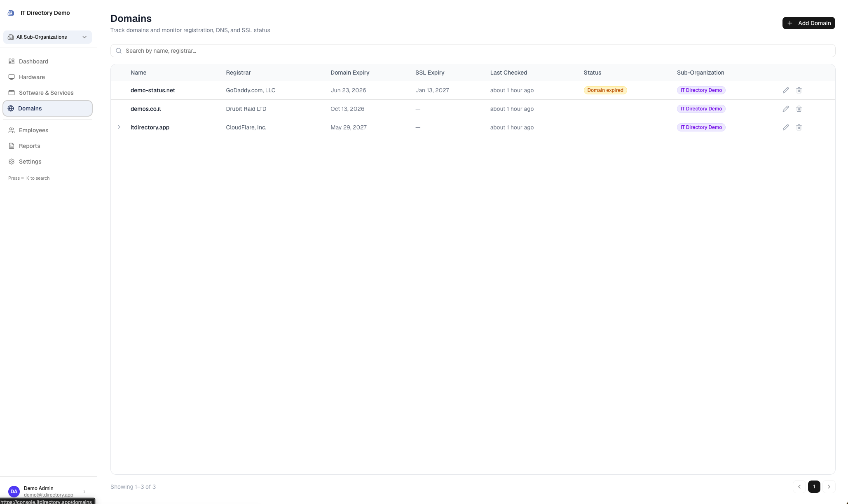
Task: Select Domains in the sidebar
Action: tap(47, 108)
